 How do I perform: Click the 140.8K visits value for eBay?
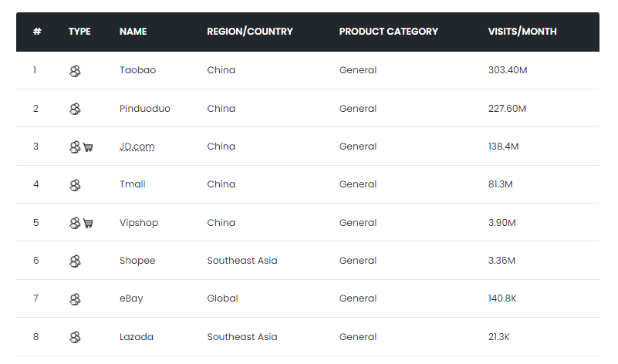[502, 298]
